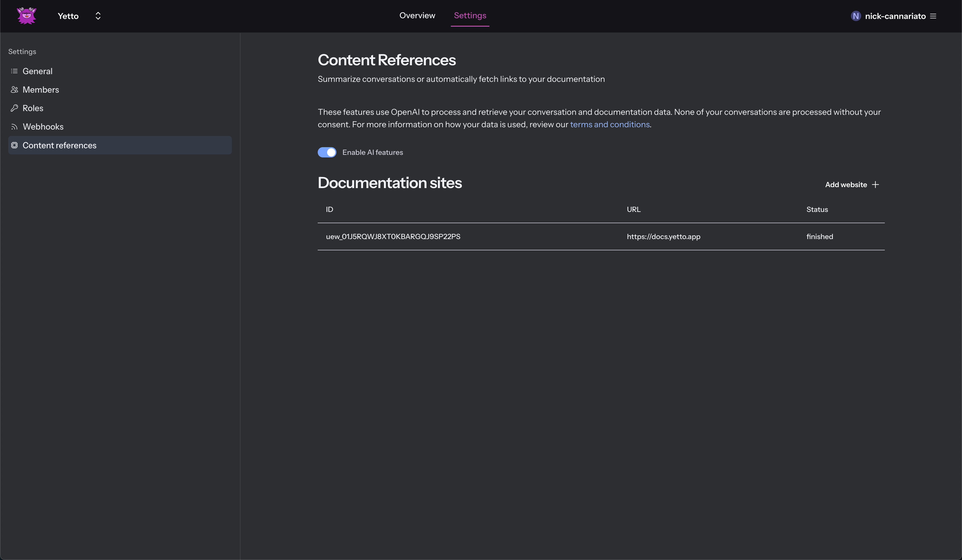Click the Enable AI features label
This screenshot has height=560, width=962.
tap(372, 152)
